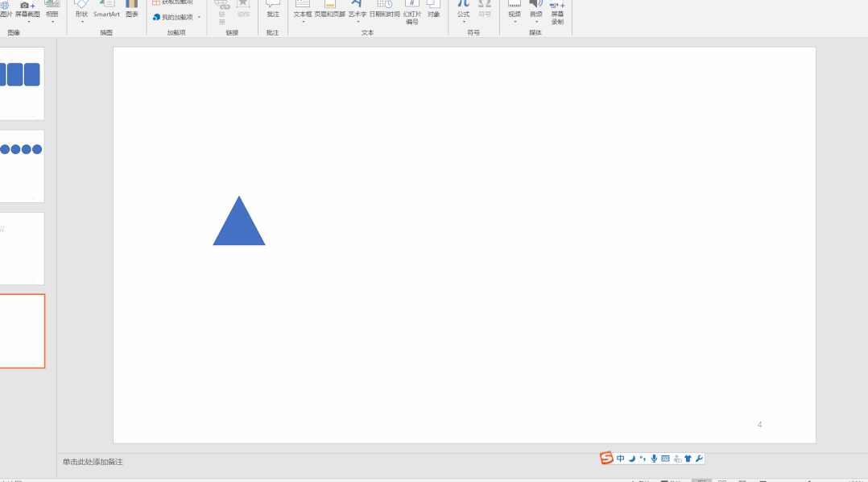Viewport: 868px width, 482px height.
Task: Insert a 视频 video
Action: coord(515,10)
